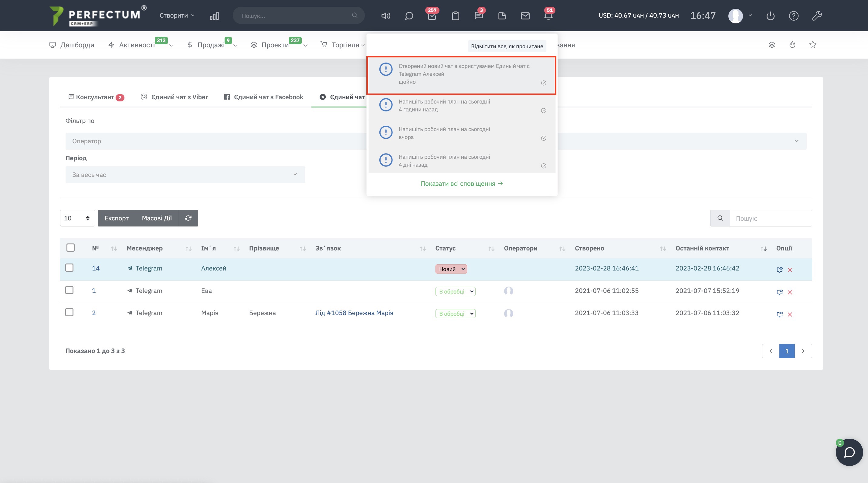This screenshot has height=483, width=868.
Task: Open floating chat widget button
Action: tap(849, 452)
